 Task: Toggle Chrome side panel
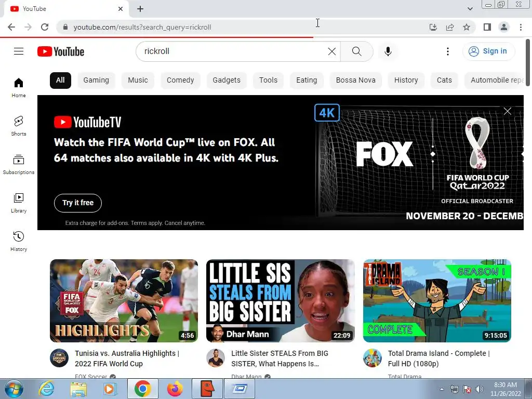(x=487, y=27)
